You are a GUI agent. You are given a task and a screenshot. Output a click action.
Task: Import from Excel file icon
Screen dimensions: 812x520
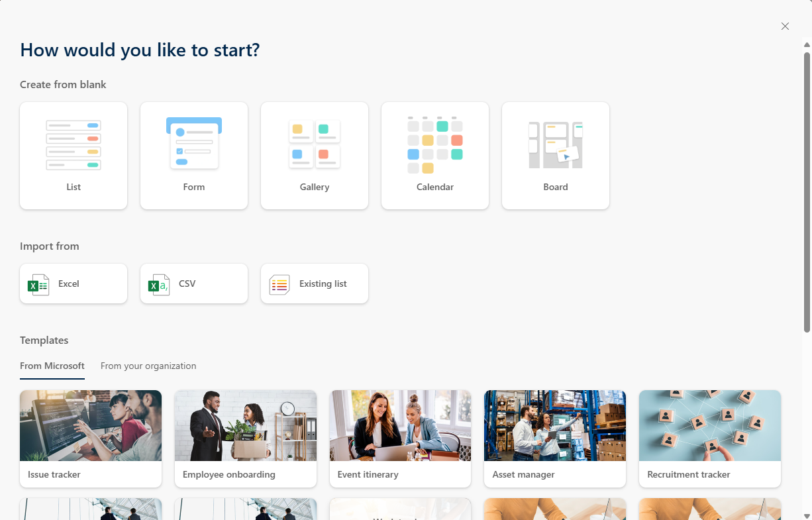coord(38,284)
